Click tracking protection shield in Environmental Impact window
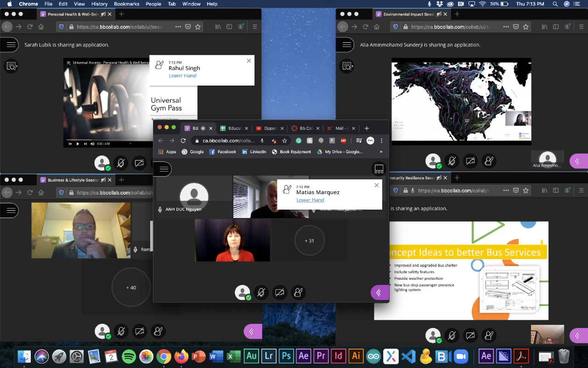 tap(396, 27)
